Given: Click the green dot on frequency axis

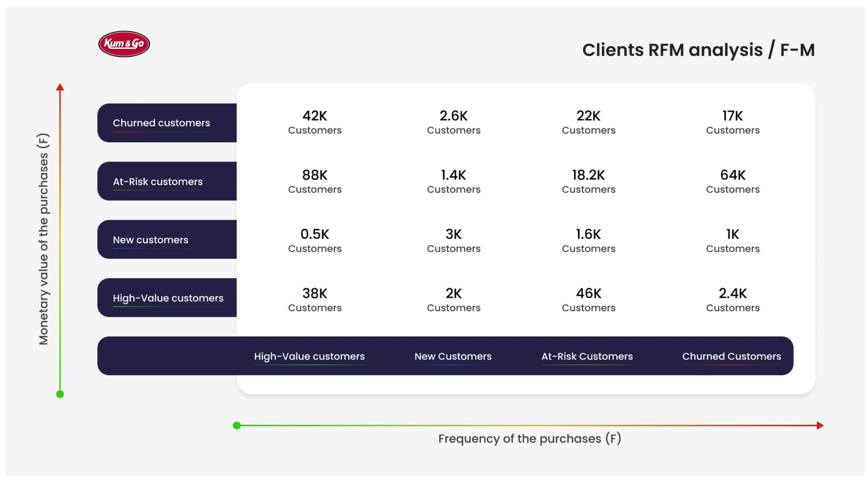Looking at the screenshot, I should [237, 425].
